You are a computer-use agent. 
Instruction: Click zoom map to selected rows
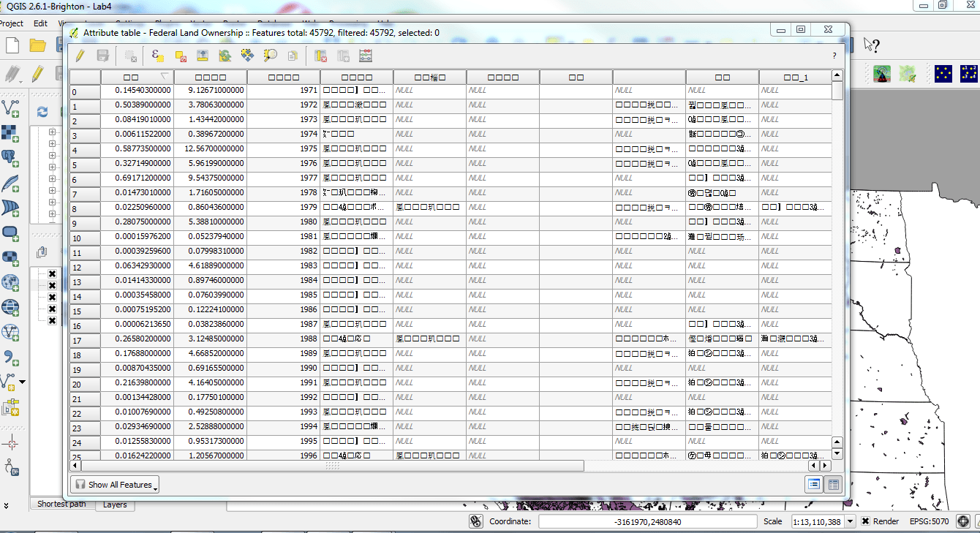(271, 56)
